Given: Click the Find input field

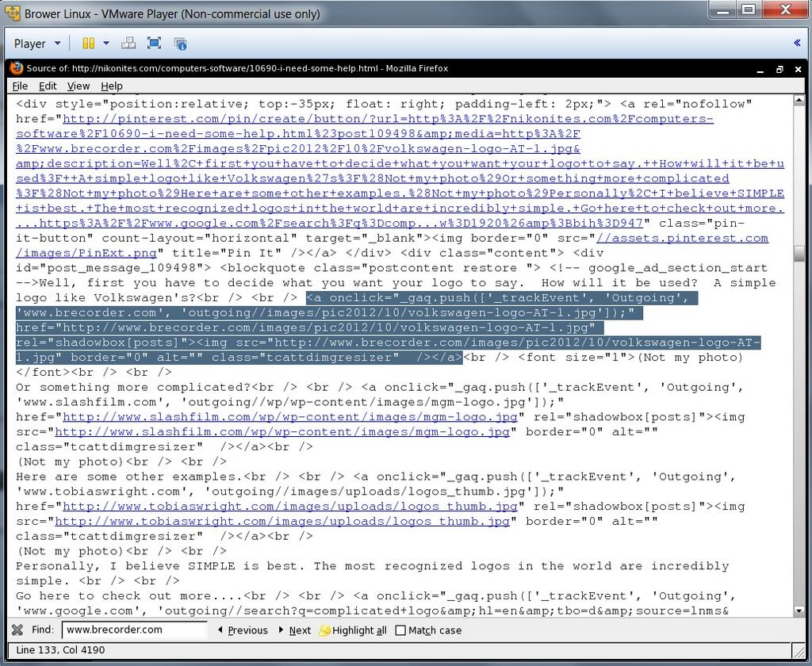Looking at the screenshot, I should click(134, 630).
